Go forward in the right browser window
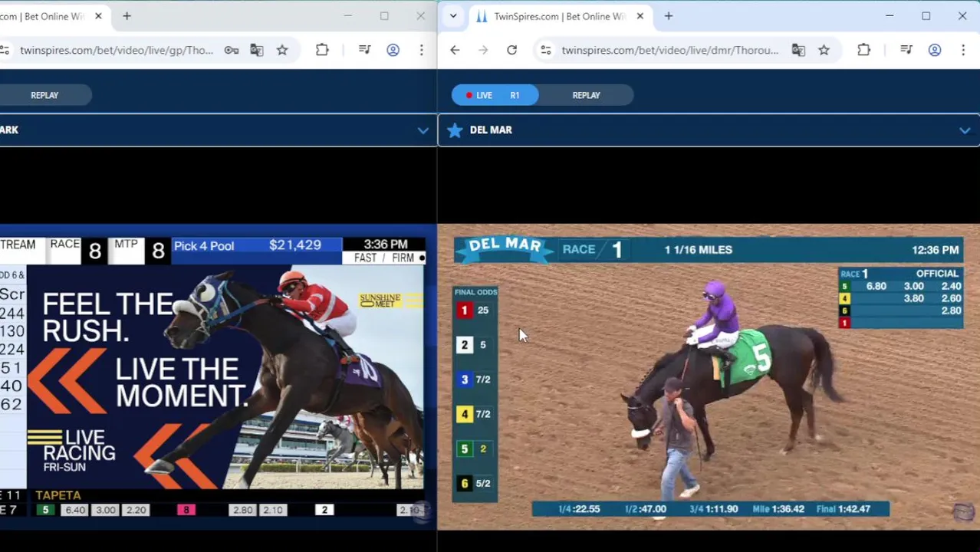 pyautogui.click(x=483, y=50)
